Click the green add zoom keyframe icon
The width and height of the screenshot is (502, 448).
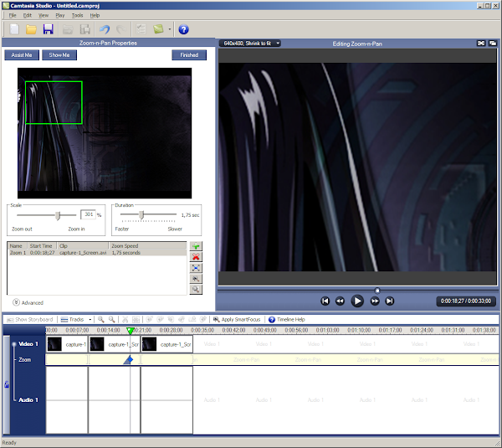click(195, 247)
